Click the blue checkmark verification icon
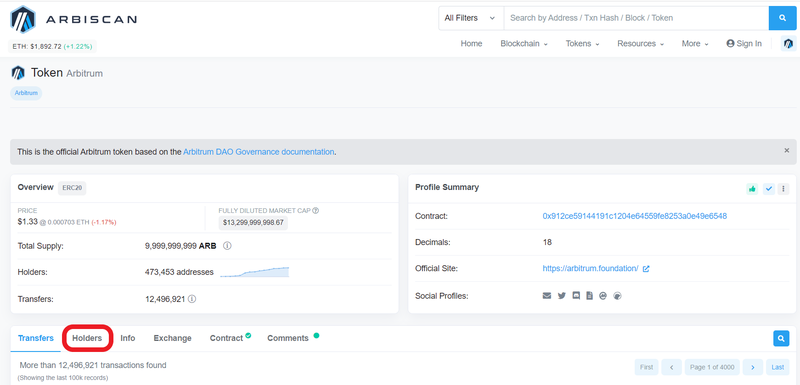 point(768,189)
